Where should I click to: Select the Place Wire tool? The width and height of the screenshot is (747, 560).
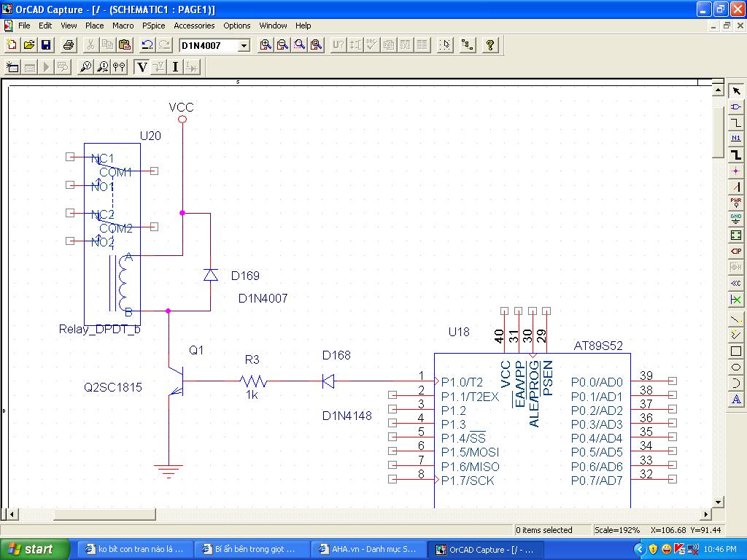click(x=736, y=122)
